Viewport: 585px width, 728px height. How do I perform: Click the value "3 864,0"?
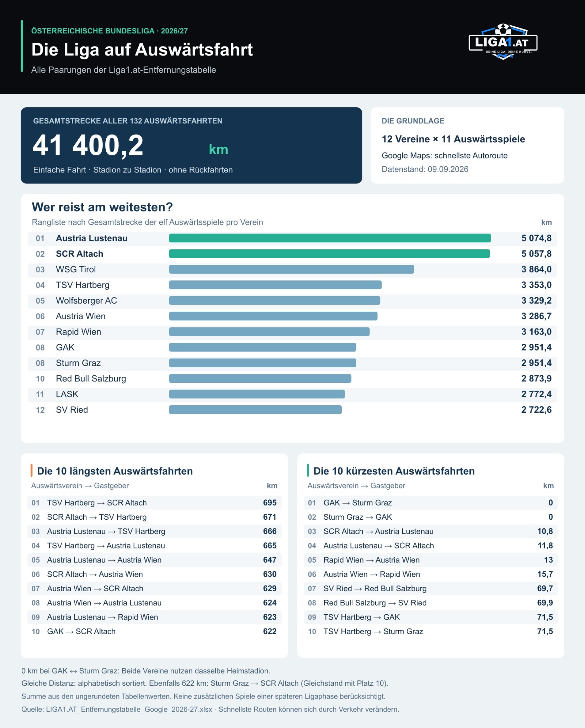(x=537, y=269)
